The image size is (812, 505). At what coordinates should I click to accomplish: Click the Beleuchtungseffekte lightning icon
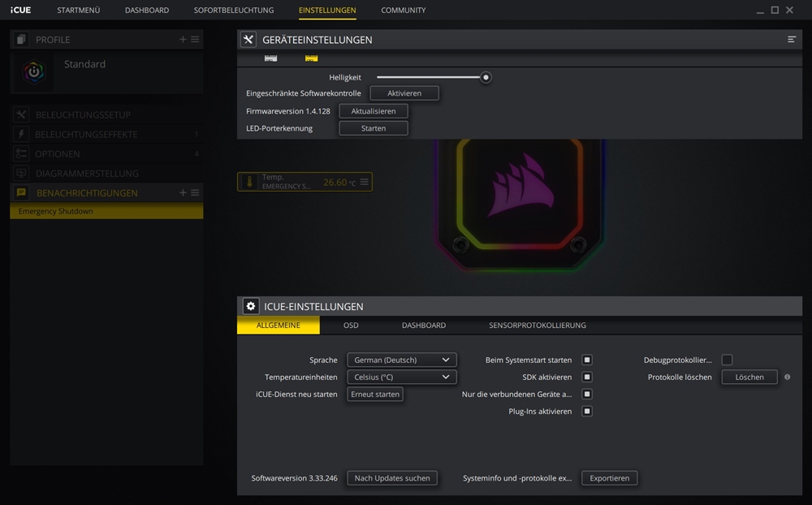(21, 134)
